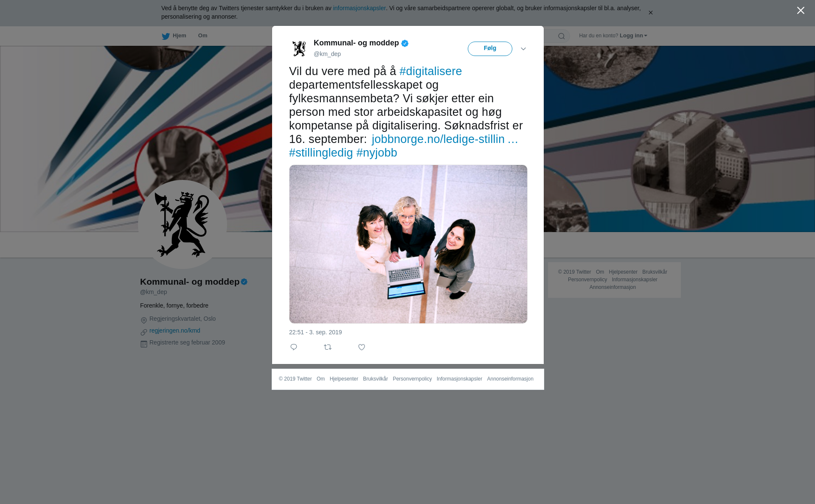The height and width of the screenshot is (504, 815).
Task: Click the verified badge beside tweet author name
Action: tap(405, 43)
